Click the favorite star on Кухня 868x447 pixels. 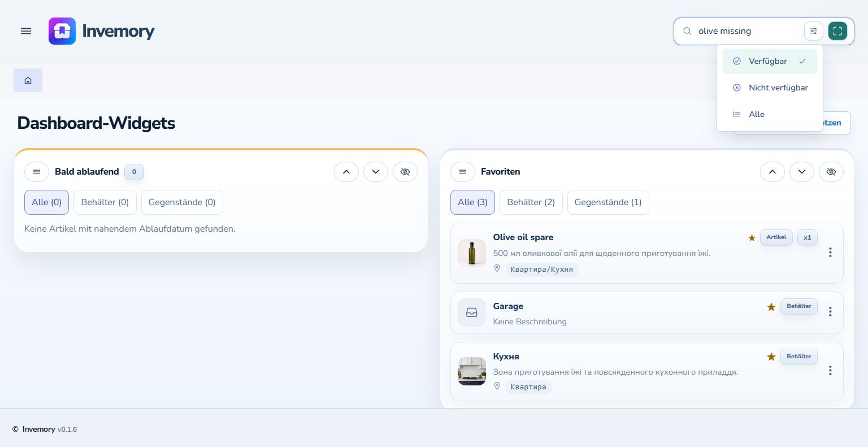pyautogui.click(x=771, y=357)
